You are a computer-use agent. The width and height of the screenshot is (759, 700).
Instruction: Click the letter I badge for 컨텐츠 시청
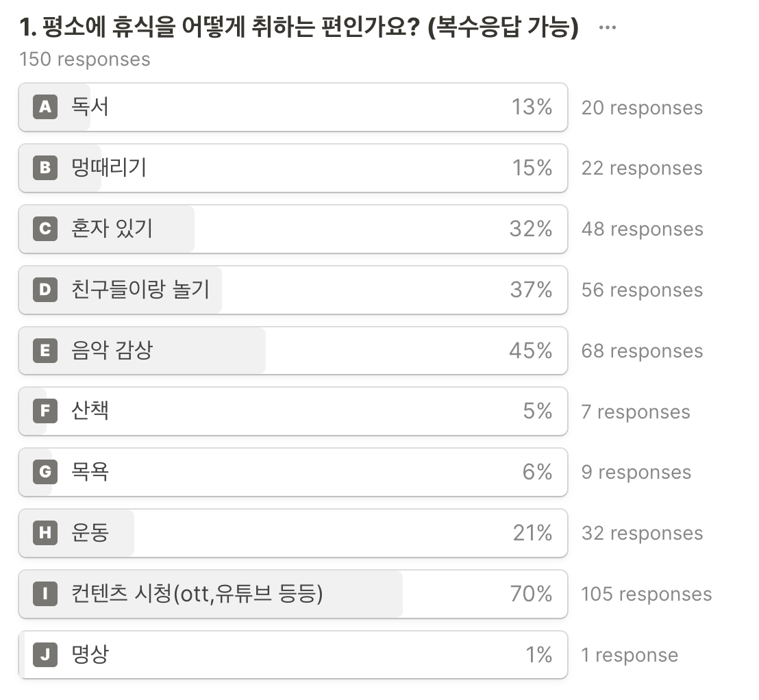[x=45, y=594]
